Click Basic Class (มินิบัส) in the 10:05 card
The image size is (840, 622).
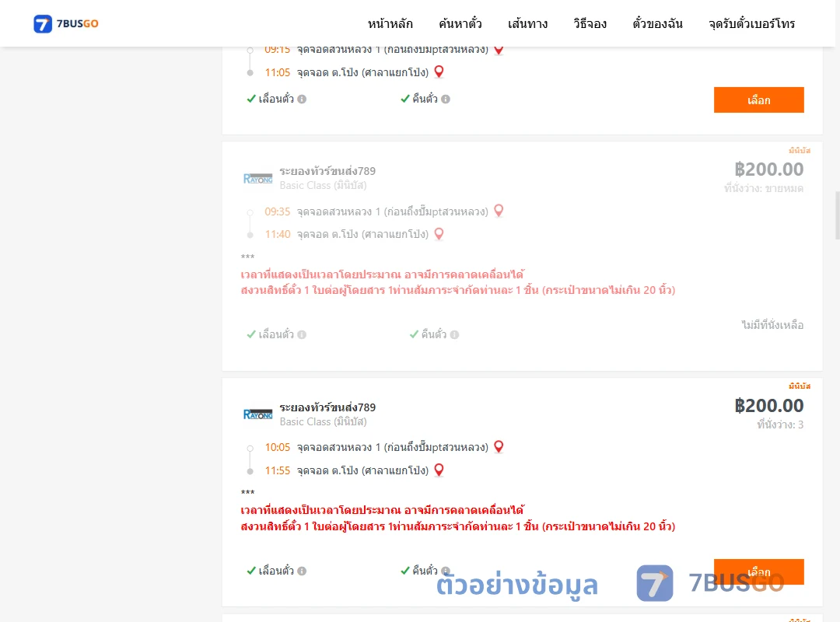coord(323,421)
